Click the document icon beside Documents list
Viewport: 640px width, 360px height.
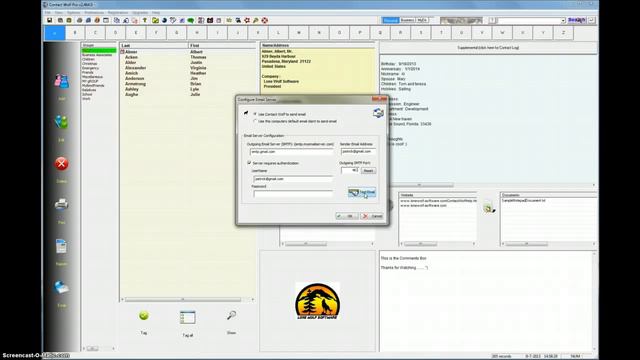point(489,208)
